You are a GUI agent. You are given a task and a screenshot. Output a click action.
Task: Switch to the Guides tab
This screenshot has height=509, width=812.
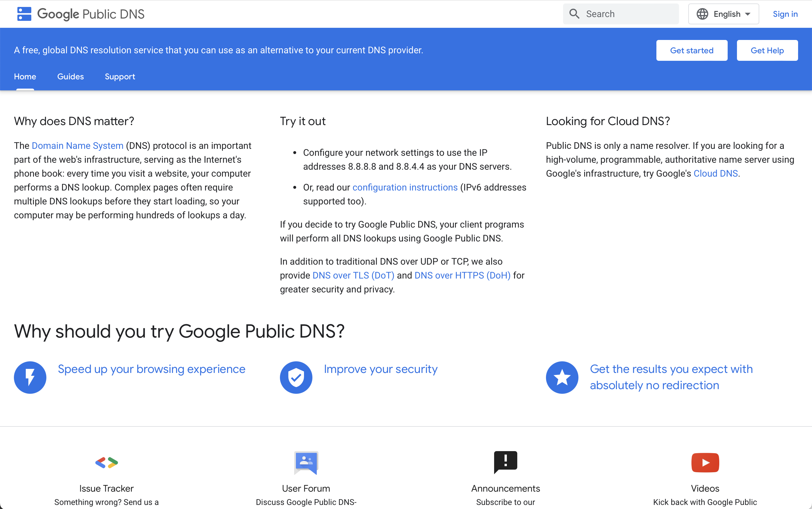[x=70, y=76]
